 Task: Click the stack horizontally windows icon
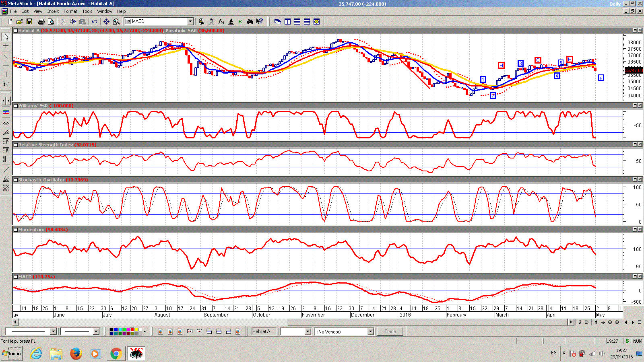(x=297, y=21)
